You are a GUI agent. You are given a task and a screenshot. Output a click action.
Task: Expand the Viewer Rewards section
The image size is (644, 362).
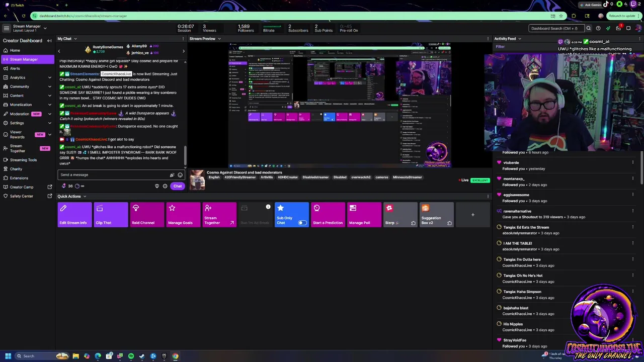[49, 135]
